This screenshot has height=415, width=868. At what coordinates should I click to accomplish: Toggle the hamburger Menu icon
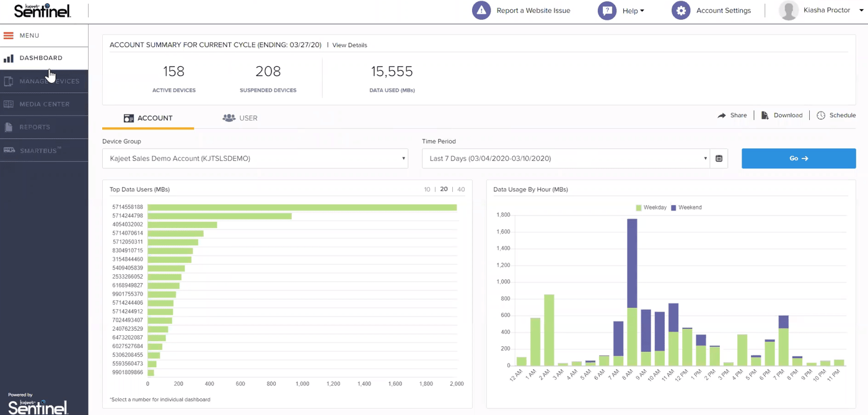pyautogui.click(x=9, y=36)
